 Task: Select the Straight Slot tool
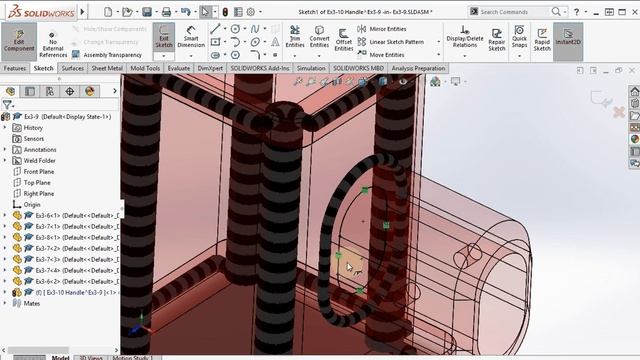pos(215,55)
